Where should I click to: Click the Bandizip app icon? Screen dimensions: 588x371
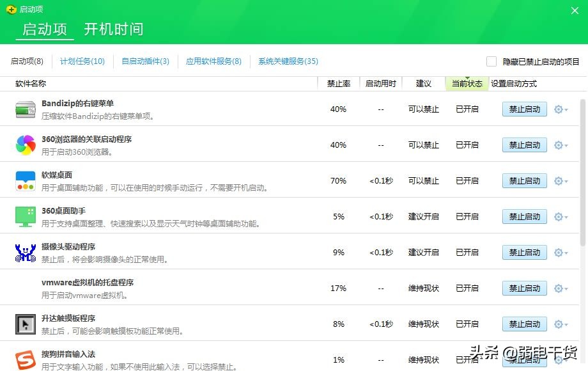pos(24,109)
